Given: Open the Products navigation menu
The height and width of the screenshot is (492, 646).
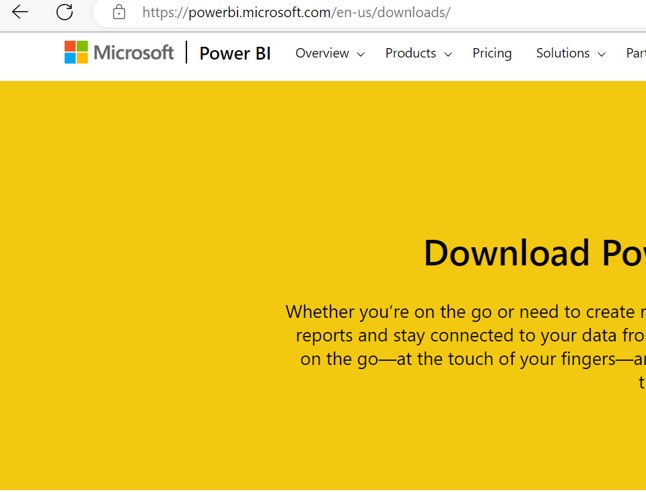Looking at the screenshot, I should 410,53.
